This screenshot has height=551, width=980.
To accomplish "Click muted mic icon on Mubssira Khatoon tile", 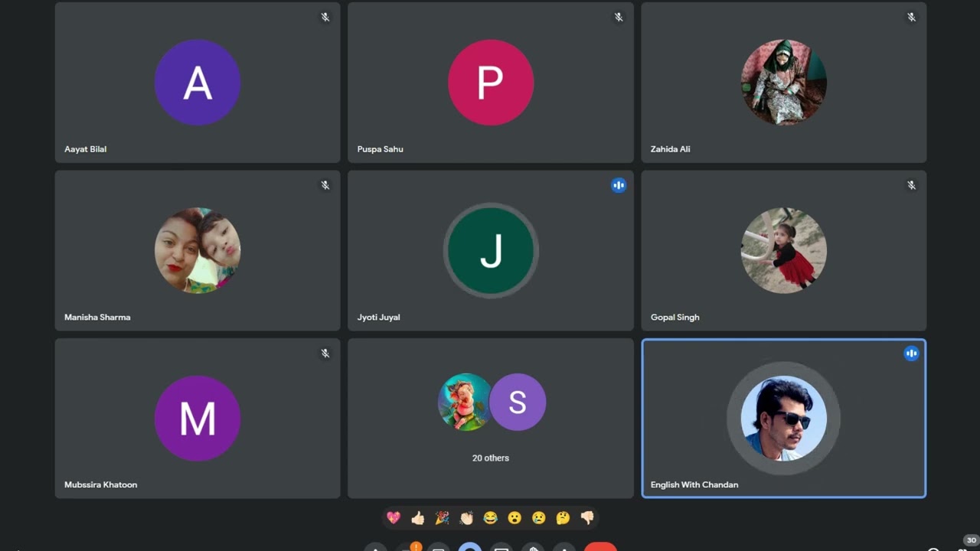I will click(x=325, y=354).
